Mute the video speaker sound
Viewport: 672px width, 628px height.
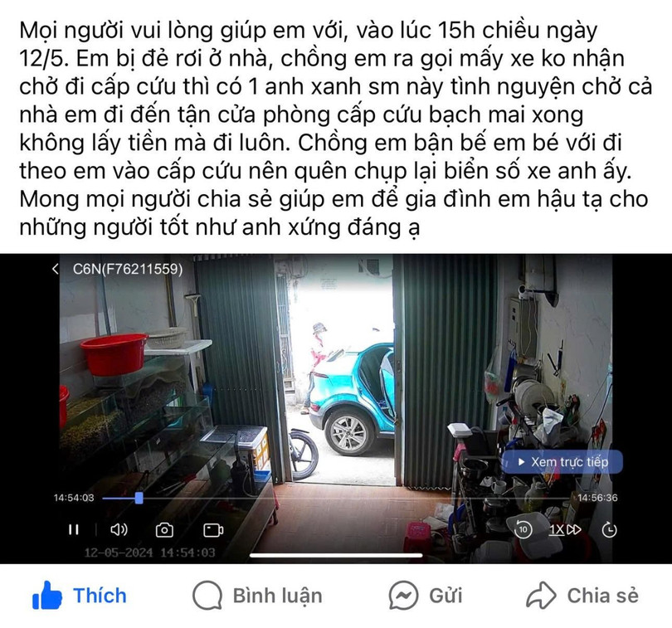[119, 530]
